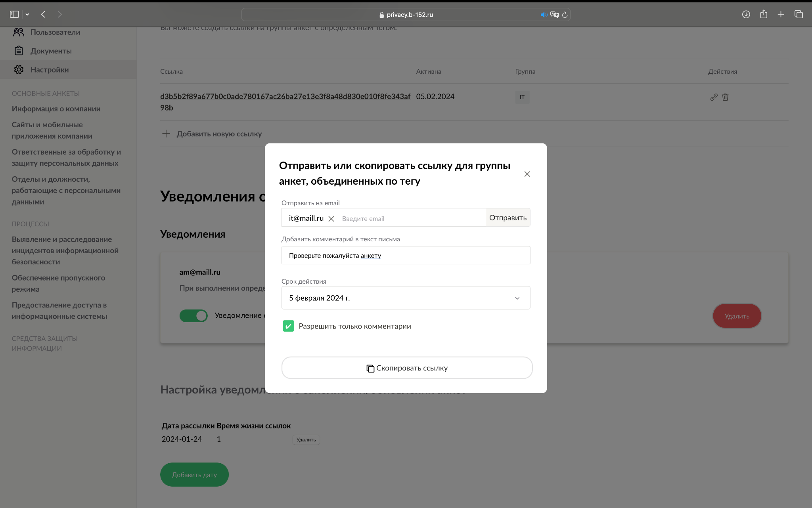Toggle the Уведомление switch off
Viewport: 812px width, 508px height.
tap(193, 315)
